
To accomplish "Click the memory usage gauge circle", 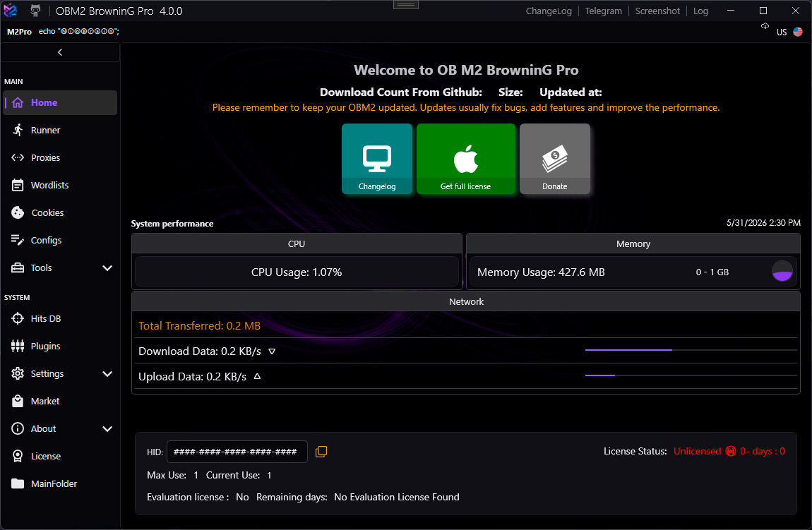I will tap(782, 271).
